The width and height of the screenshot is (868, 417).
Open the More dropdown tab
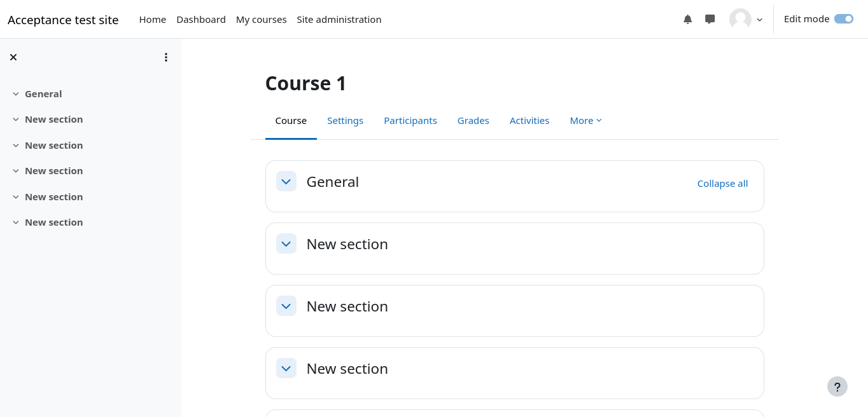[x=585, y=121]
